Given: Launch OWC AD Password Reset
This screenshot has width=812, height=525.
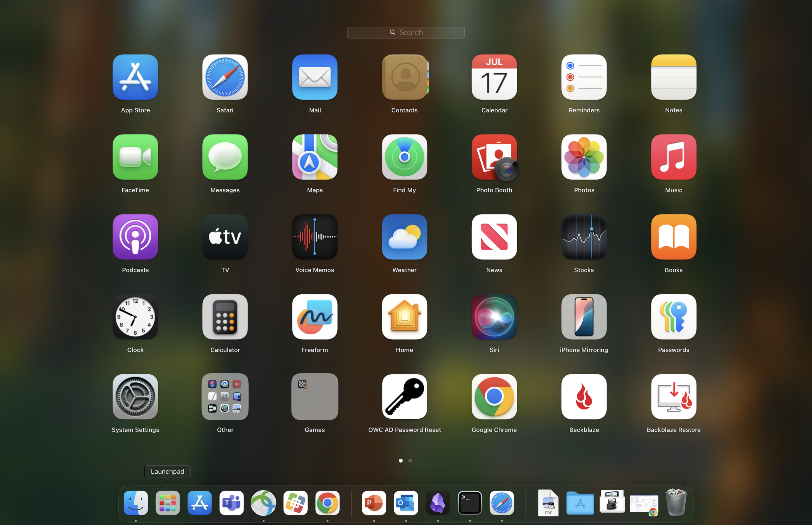Looking at the screenshot, I should [404, 397].
